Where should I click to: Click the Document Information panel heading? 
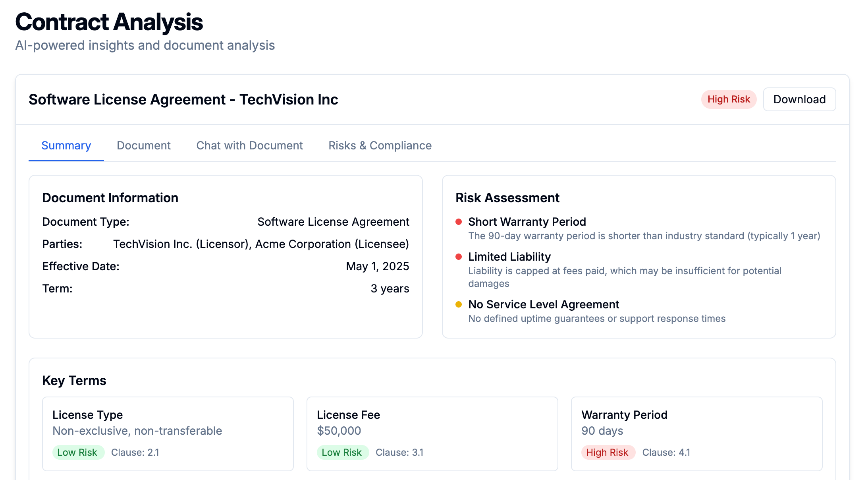point(110,197)
